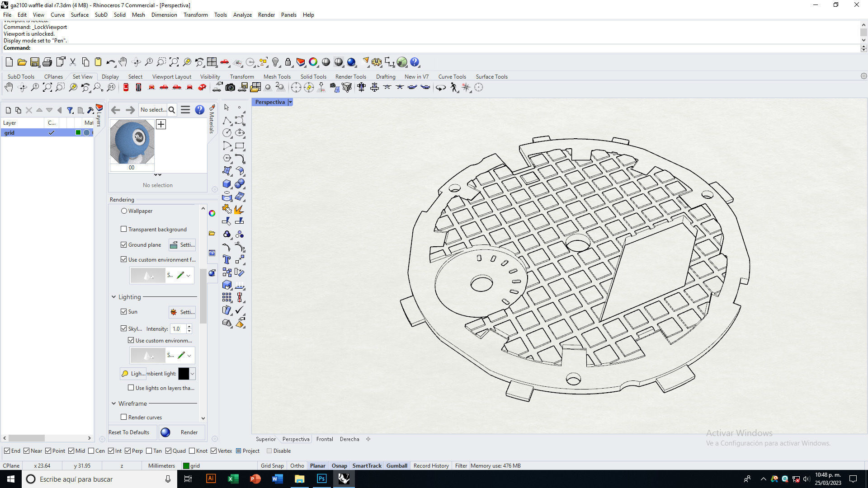Collapse the Lighting section
Viewport: 868px width, 488px height.
pos(113,297)
